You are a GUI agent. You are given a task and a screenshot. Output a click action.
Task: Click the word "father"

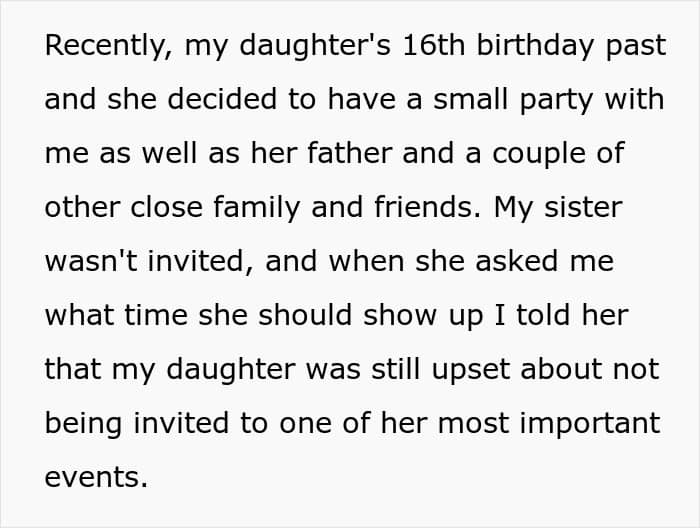tap(350, 153)
